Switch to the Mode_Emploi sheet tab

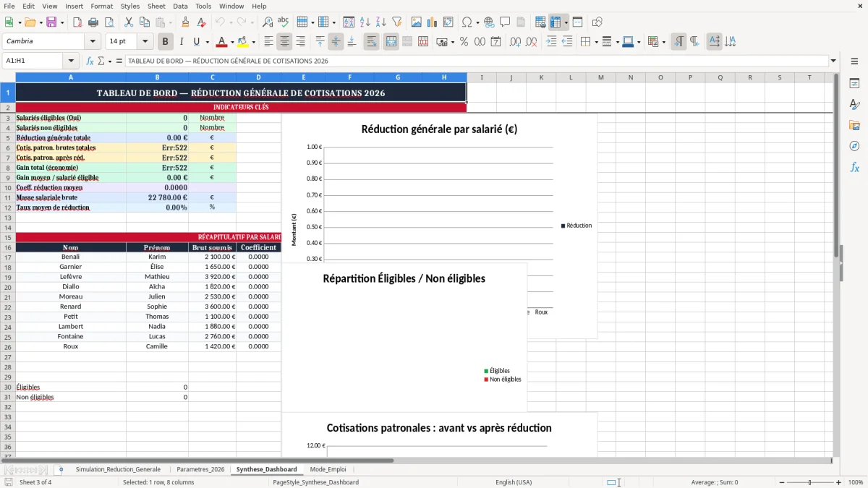coord(328,469)
